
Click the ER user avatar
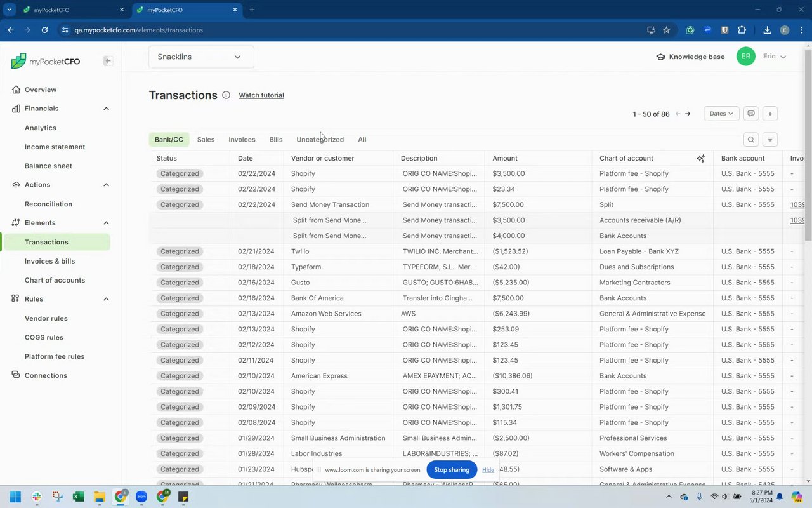pyautogui.click(x=746, y=57)
